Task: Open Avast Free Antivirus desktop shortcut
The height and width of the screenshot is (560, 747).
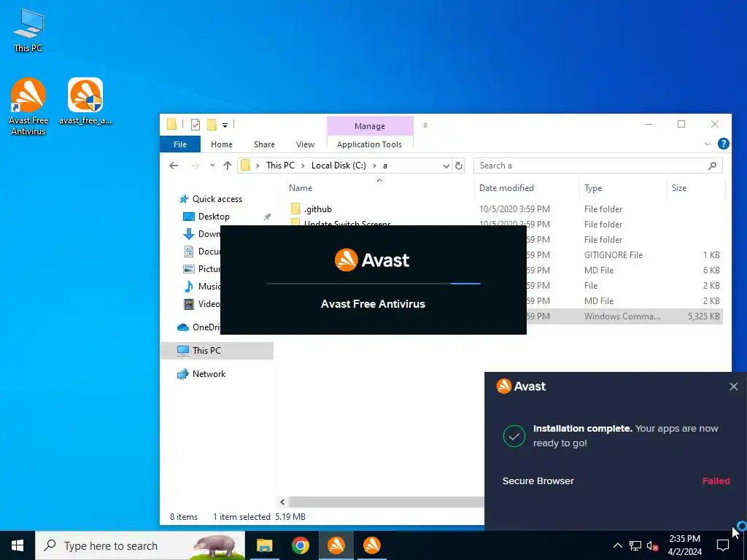Action: point(28,106)
